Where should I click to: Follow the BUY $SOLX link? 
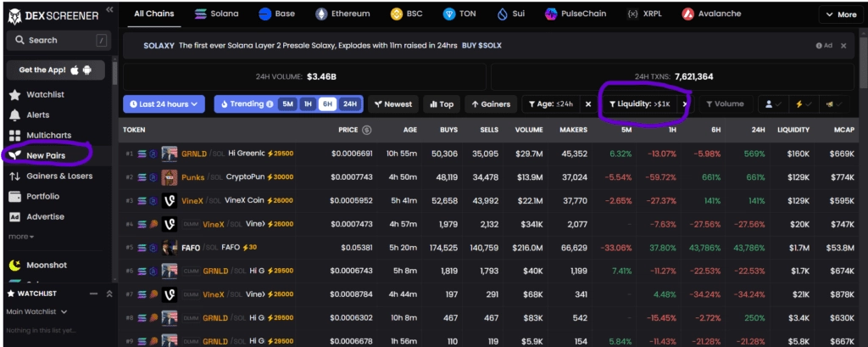(x=481, y=46)
